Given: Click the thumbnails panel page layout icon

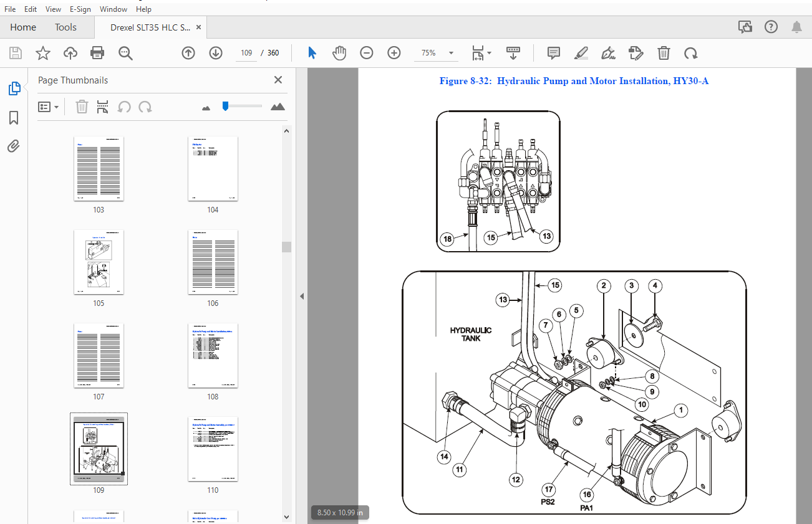Looking at the screenshot, I should tap(103, 107).
